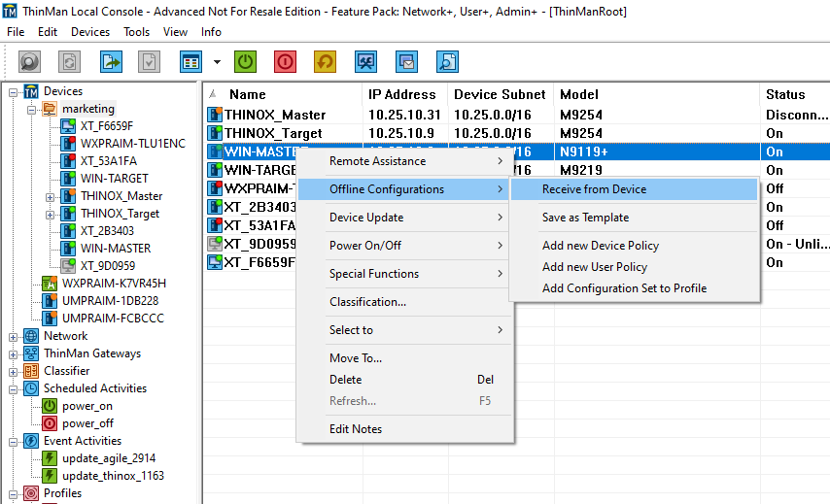Click the update_agile_2914 event icon

tap(50, 458)
